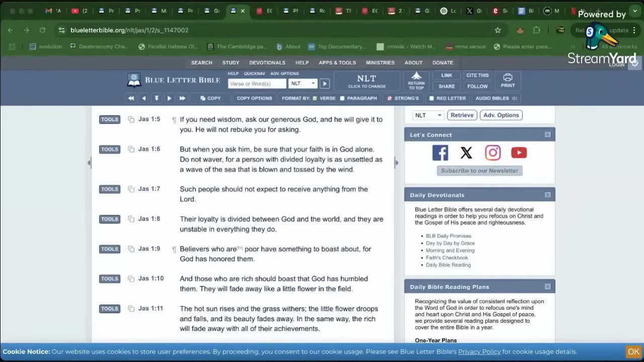Open the Study menu
Image resolution: width=644 pixels, height=362 pixels.
tap(231, 63)
